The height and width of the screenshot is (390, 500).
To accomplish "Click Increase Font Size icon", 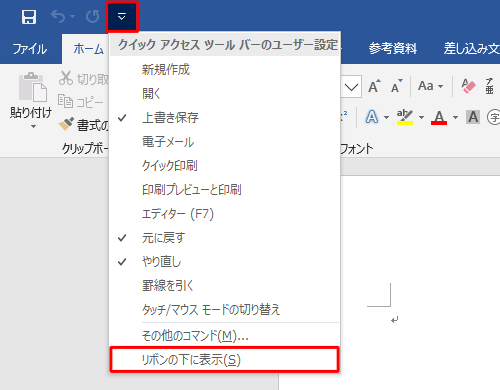I will (374, 86).
